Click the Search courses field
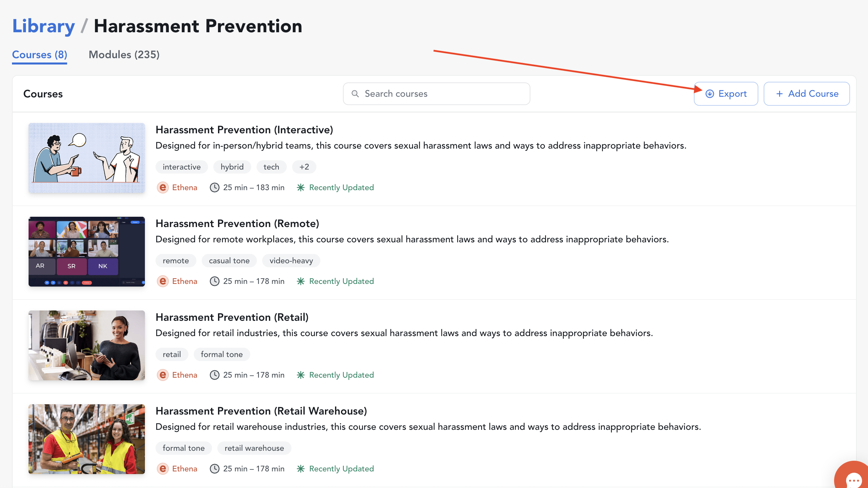Image resolution: width=868 pixels, height=488 pixels. tap(436, 94)
